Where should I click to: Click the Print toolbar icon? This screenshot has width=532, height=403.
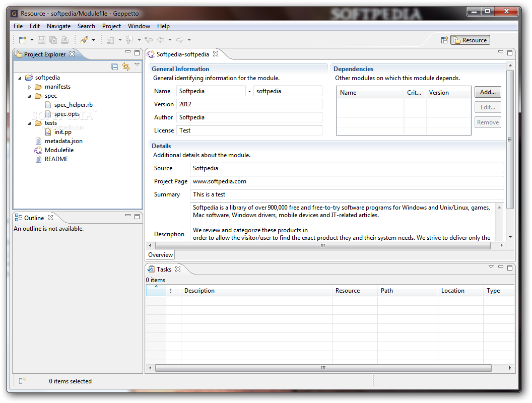(x=65, y=40)
